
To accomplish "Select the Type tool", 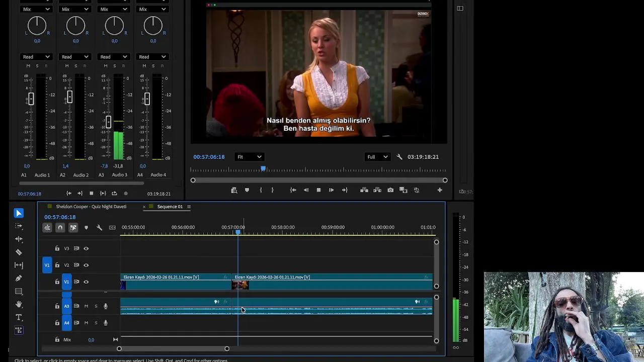I will pos(19,317).
